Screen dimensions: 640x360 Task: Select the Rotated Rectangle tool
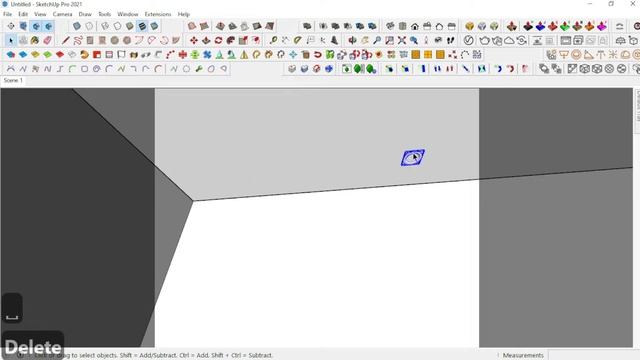[102, 40]
